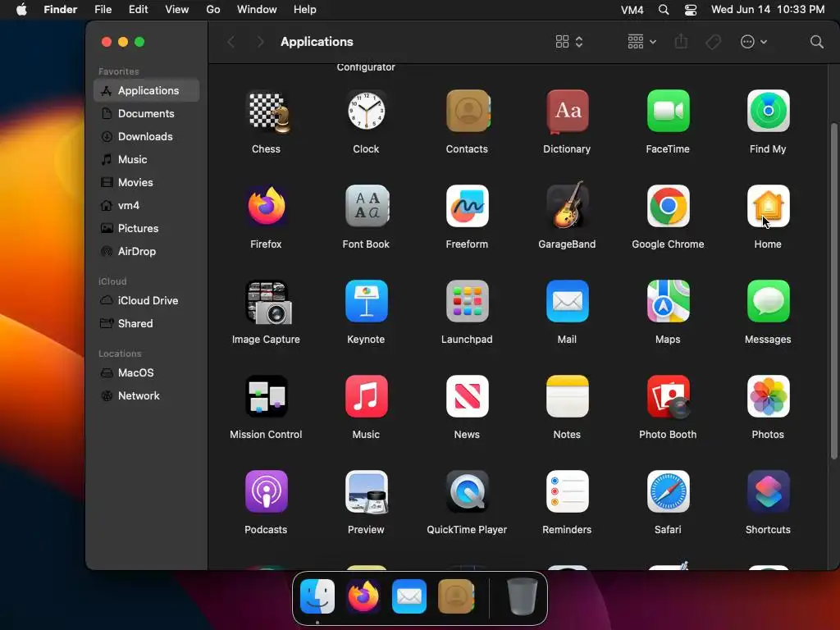Open the Edit menu
Screen dimensions: 840x630
coord(138,10)
